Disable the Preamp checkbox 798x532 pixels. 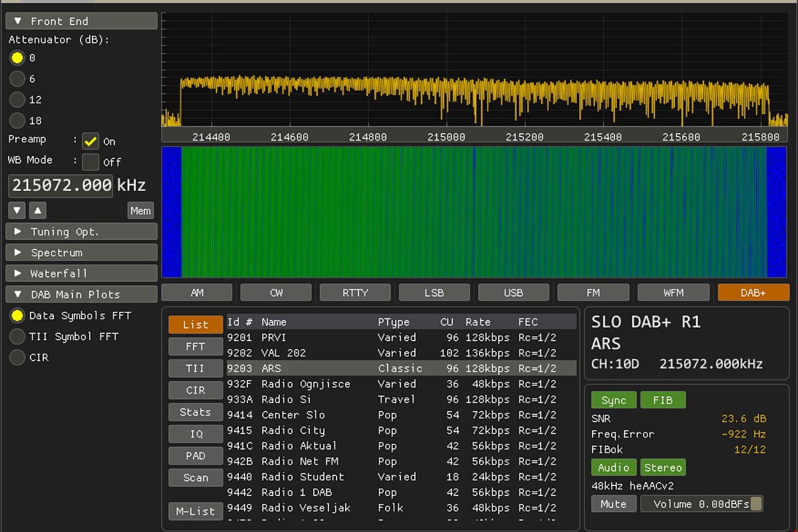(90, 141)
